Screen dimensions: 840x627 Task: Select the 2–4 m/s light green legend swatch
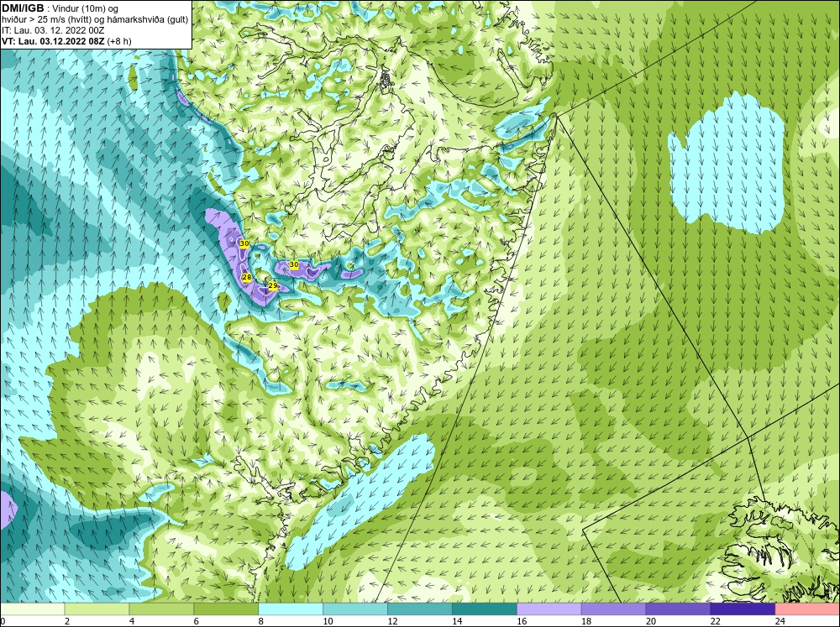97,609
